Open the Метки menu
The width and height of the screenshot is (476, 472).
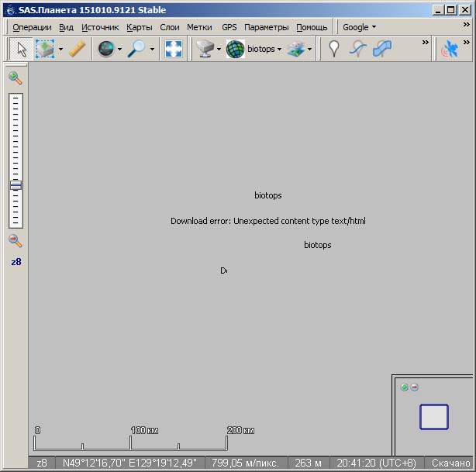[x=199, y=27]
